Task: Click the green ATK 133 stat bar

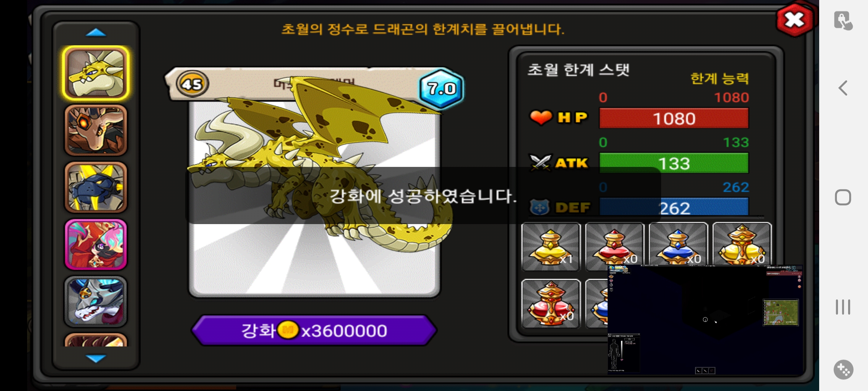Action: tap(674, 163)
